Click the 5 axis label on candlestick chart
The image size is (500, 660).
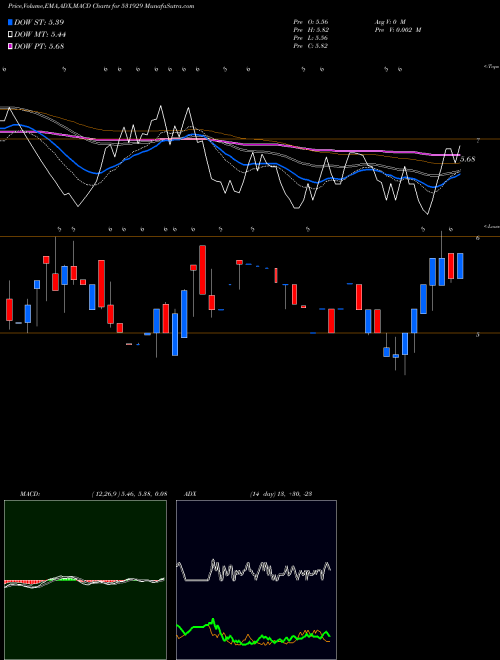click(478, 335)
